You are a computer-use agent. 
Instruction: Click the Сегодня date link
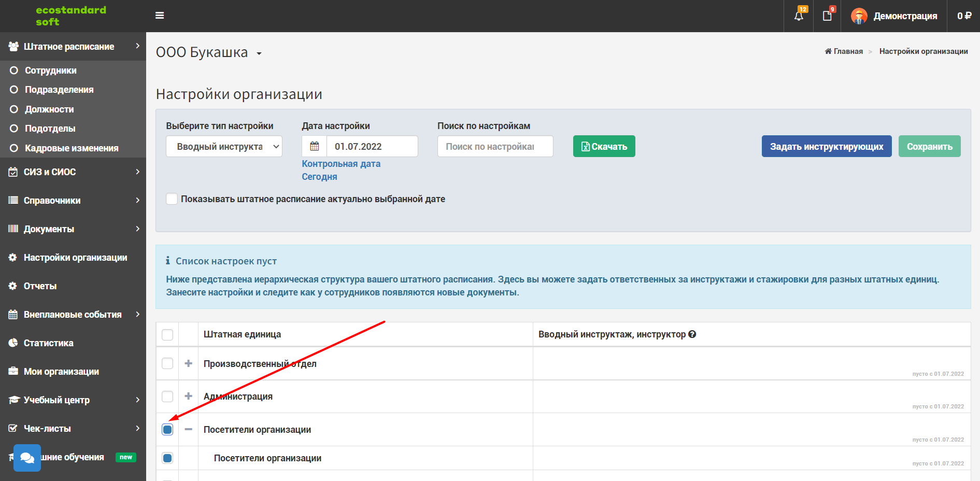tap(320, 177)
